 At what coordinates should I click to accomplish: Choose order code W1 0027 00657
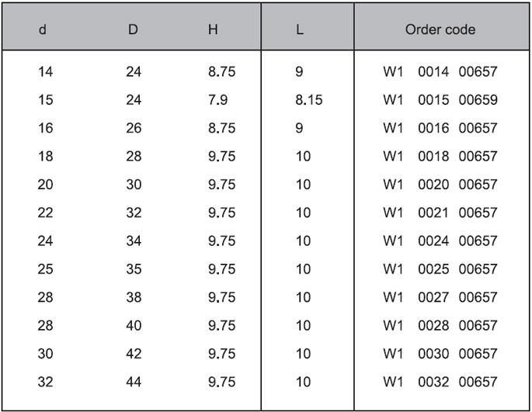[x=440, y=297]
